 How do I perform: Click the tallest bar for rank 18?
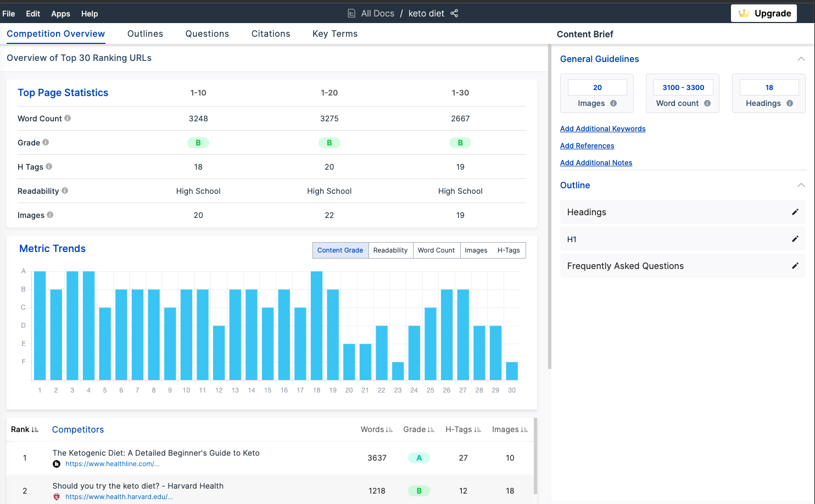tap(316, 325)
